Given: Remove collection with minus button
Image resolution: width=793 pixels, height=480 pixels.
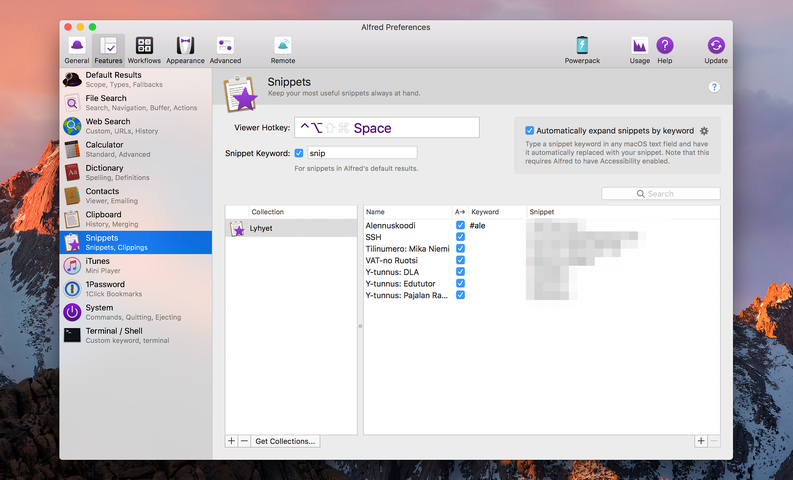Looking at the screenshot, I should tap(244, 441).
